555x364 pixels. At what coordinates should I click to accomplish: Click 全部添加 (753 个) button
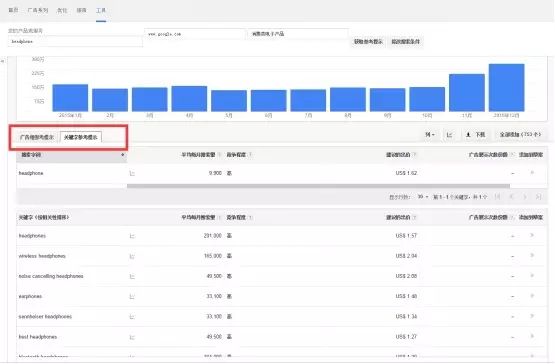(520, 135)
